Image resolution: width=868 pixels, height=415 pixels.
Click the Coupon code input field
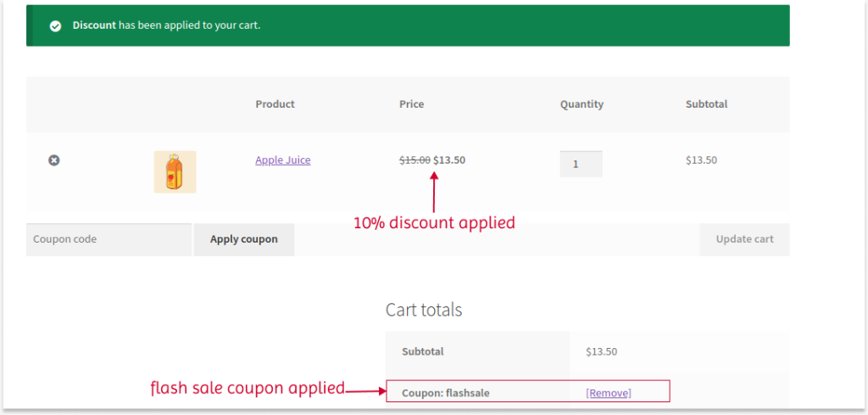click(x=109, y=239)
